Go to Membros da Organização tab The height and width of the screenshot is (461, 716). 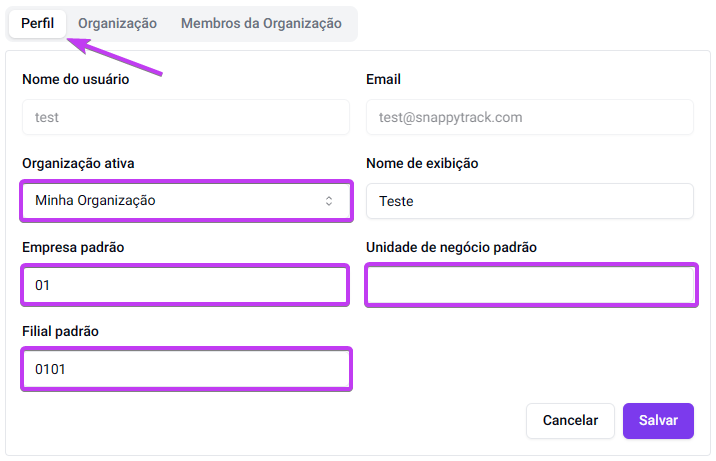[261, 23]
